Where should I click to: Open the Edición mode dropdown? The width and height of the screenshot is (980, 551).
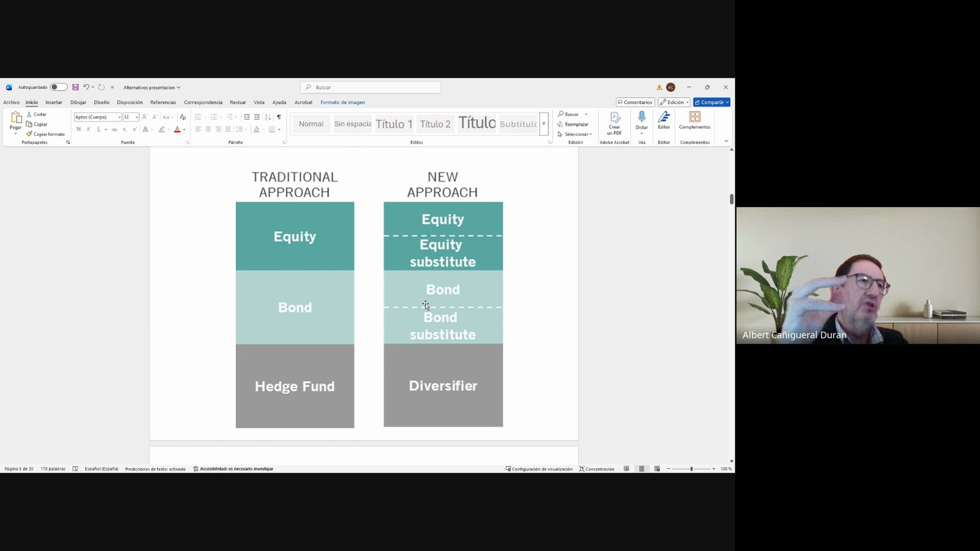click(674, 102)
